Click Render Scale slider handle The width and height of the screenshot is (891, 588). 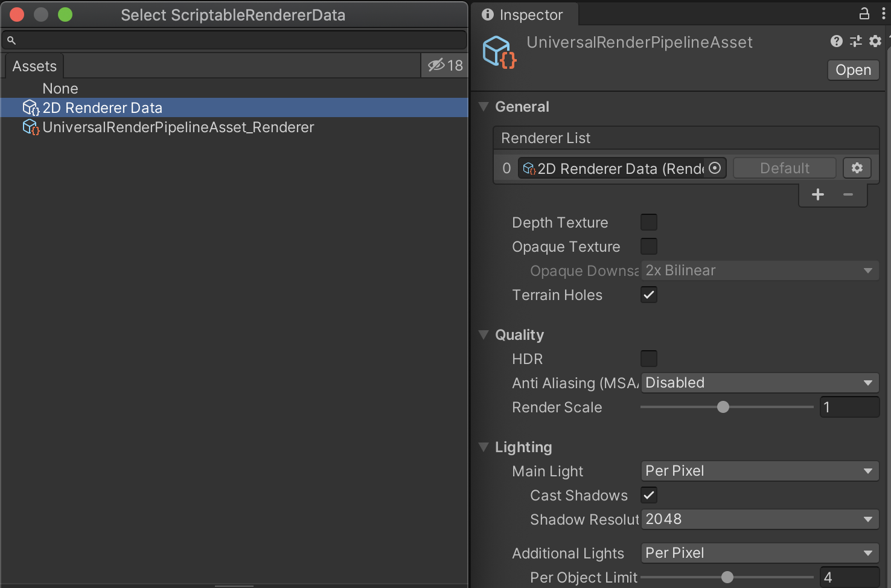pyautogui.click(x=723, y=407)
